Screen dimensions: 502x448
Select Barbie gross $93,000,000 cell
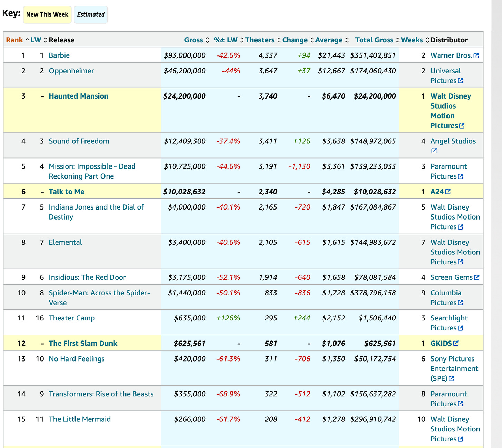[x=185, y=55]
